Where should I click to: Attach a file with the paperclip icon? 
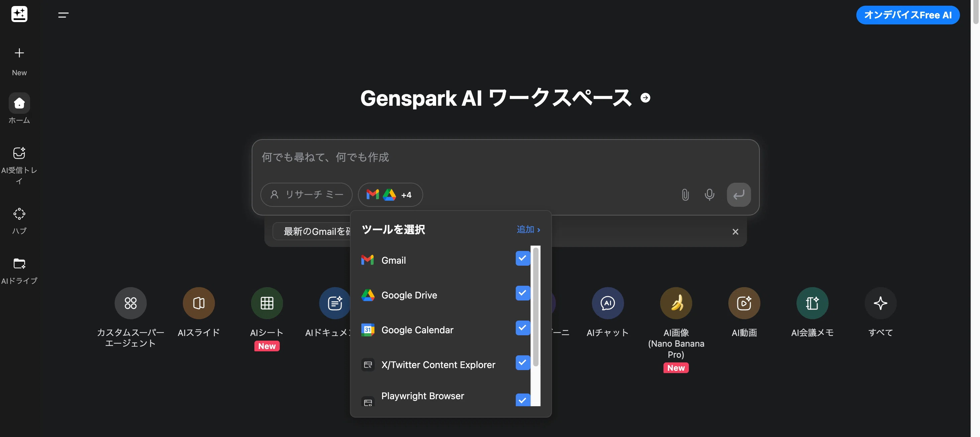tap(685, 195)
